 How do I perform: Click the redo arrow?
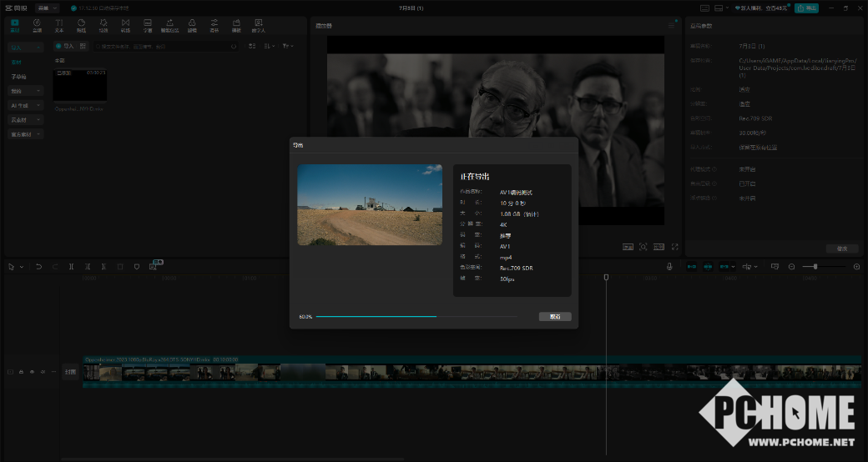(55, 267)
